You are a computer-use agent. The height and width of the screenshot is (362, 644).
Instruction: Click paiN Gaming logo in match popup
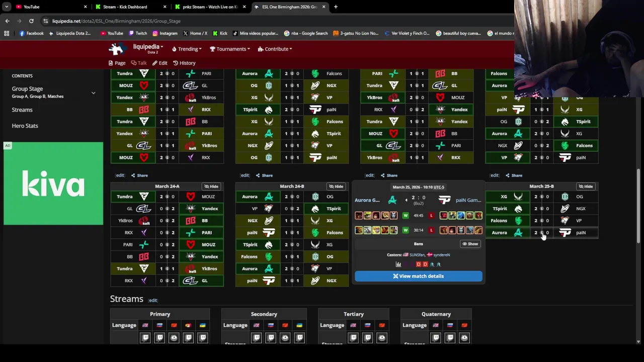pos(444,200)
